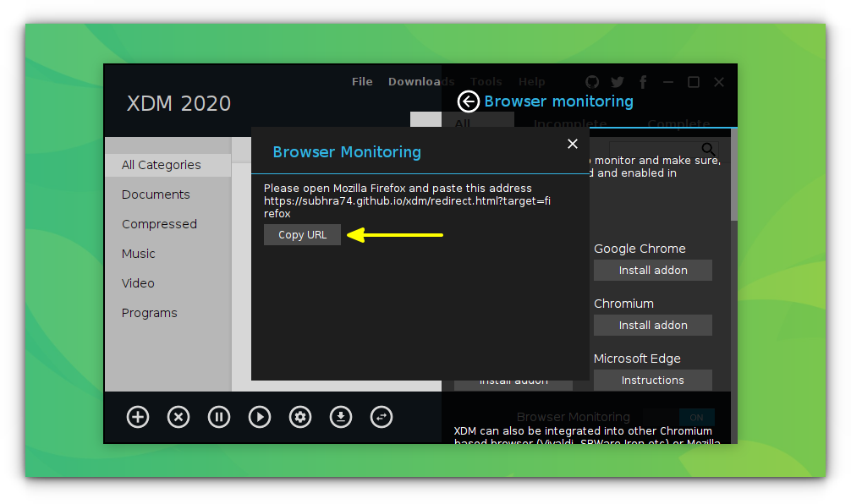Click the download arrow circle icon

point(341,417)
